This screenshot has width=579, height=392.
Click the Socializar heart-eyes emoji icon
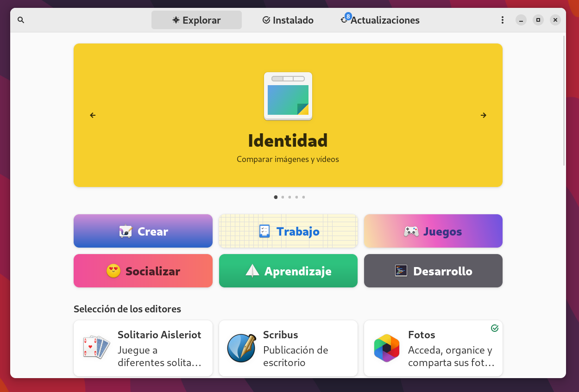pyautogui.click(x=113, y=271)
